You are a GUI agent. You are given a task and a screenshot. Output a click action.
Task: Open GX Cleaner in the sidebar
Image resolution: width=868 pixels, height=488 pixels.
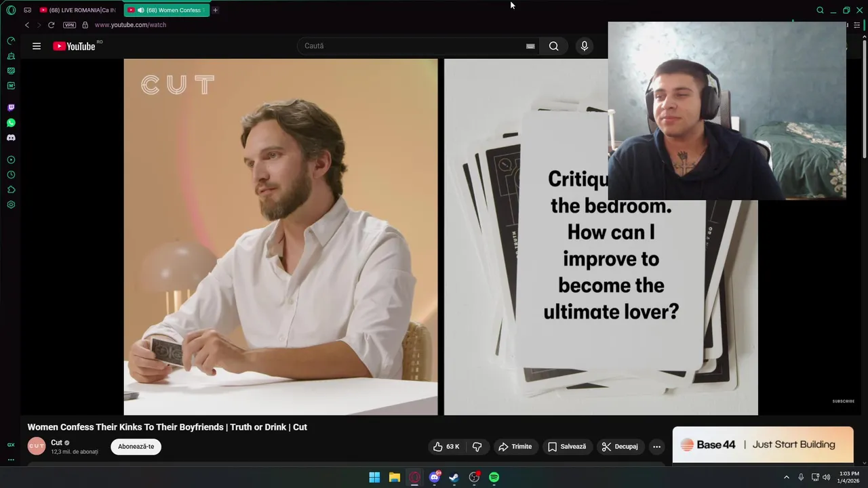tap(11, 56)
